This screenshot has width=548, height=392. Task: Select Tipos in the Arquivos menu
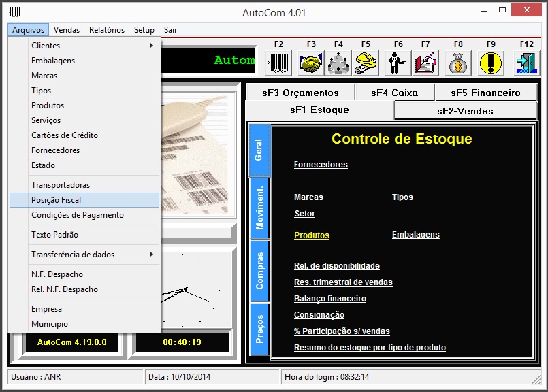(x=84, y=91)
